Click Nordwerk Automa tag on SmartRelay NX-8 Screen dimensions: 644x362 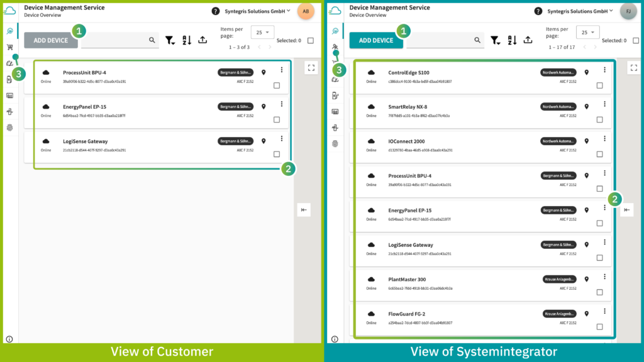[x=558, y=107]
